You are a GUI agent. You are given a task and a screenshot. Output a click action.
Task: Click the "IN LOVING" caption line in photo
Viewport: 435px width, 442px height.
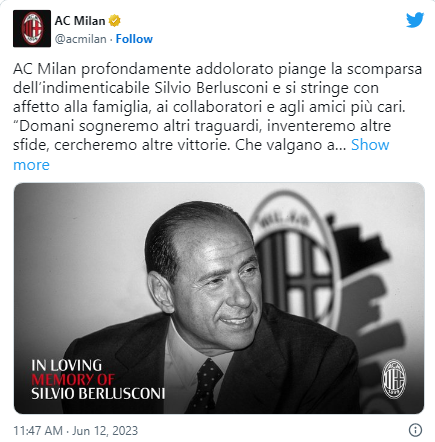click(x=67, y=365)
